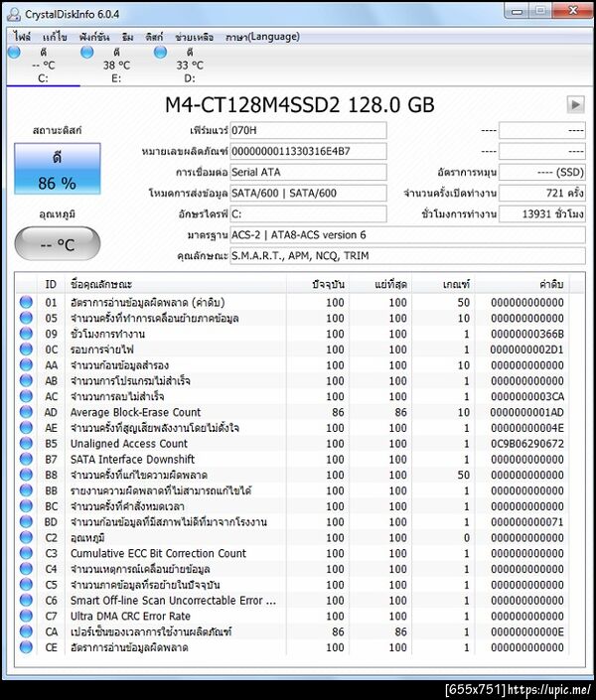Click the S.M.A.R.T. features field
This screenshot has width=596, height=700.
[407, 256]
